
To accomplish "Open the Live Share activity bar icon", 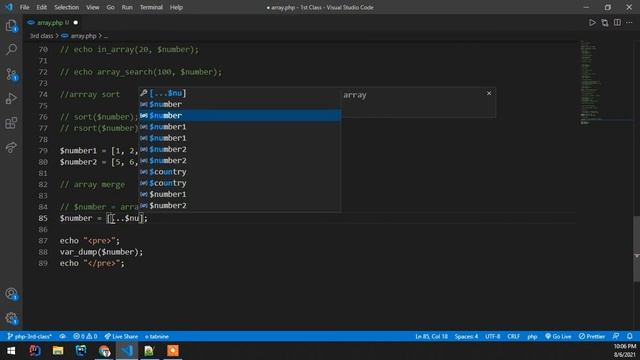I will pyautogui.click(x=11, y=147).
